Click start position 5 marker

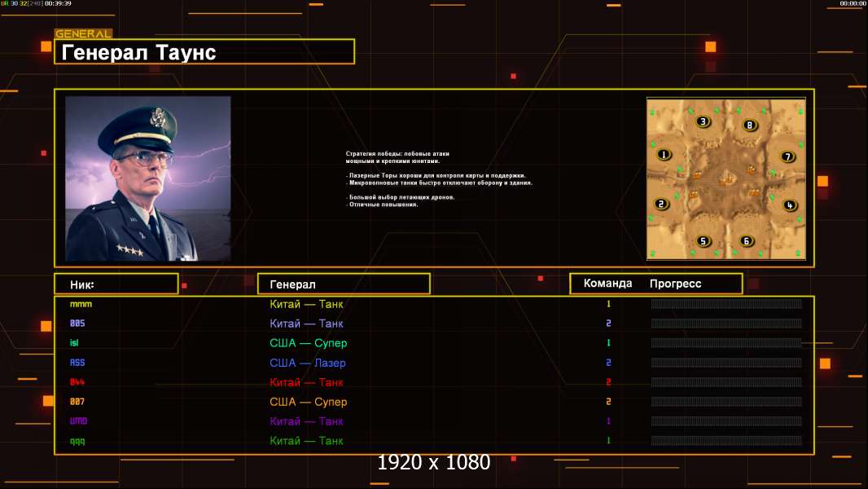(x=704, y=240)
